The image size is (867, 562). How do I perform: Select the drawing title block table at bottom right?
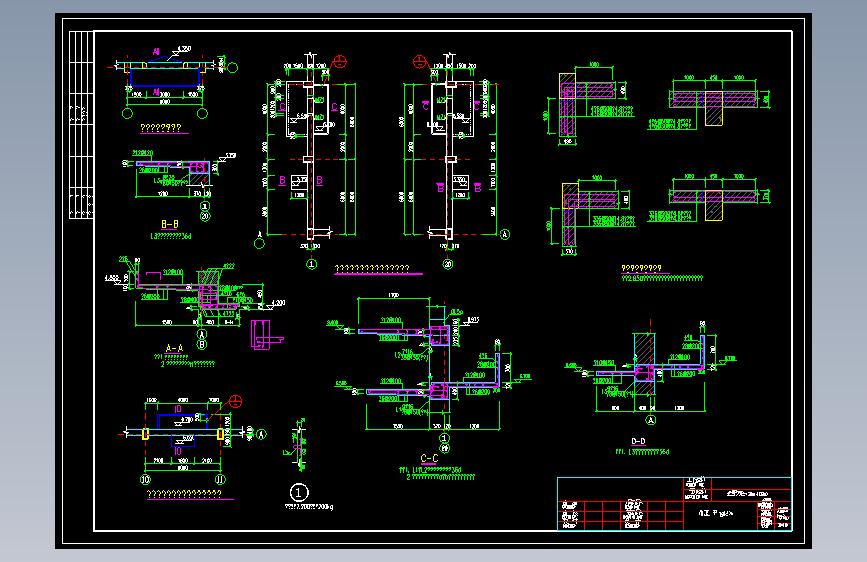coord(675,504)
